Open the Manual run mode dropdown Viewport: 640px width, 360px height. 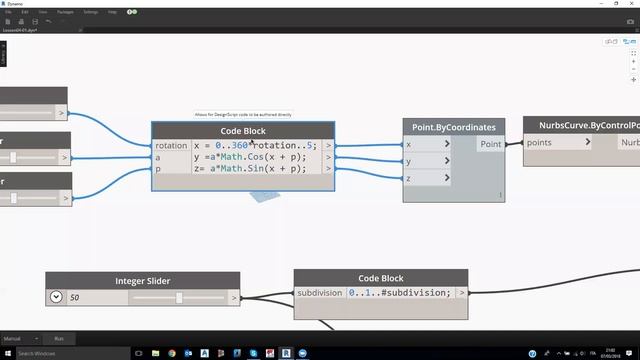coord(20,339)
